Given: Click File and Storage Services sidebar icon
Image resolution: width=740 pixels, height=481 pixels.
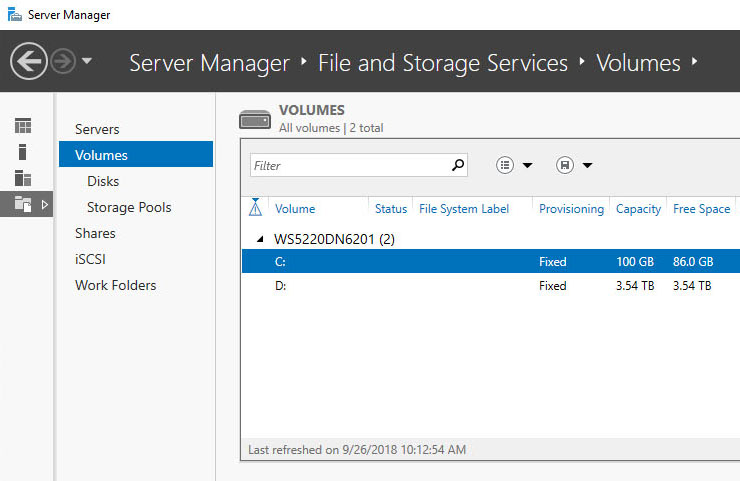Looking at the screenshot, I should (22, 204).
